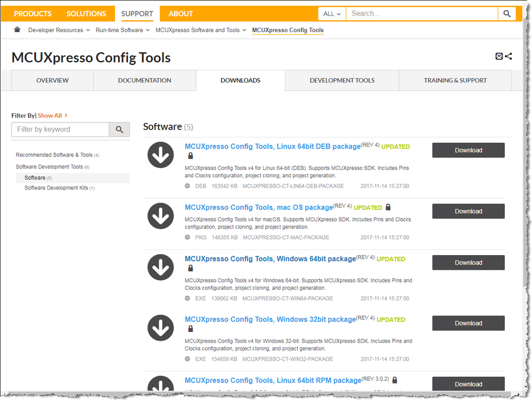532x400 pixels.
Task: Select Recommended Software & Tools filter
Action: (57, 154)
